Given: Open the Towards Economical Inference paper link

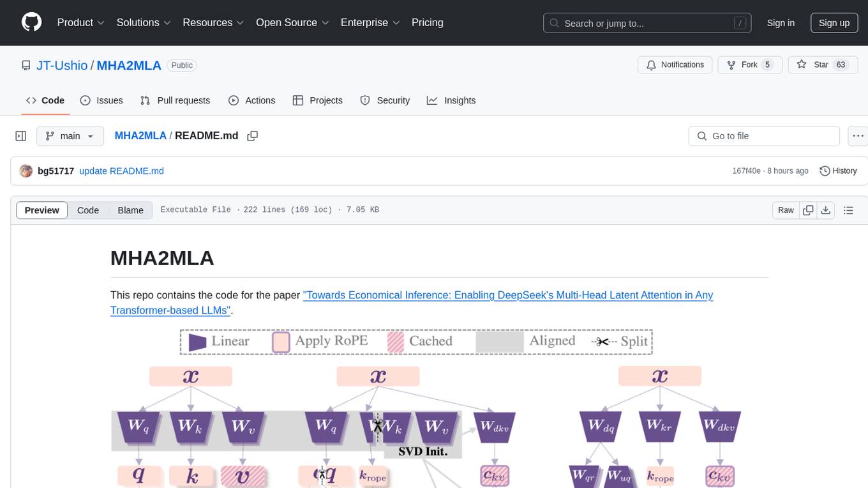Looking at the screenshot, I should click(412, 303).
